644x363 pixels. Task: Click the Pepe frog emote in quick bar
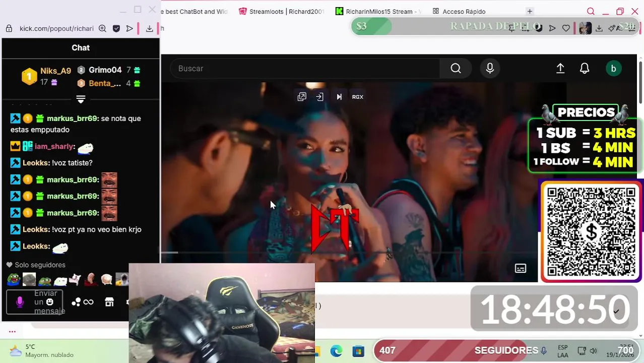coord(14,279)
